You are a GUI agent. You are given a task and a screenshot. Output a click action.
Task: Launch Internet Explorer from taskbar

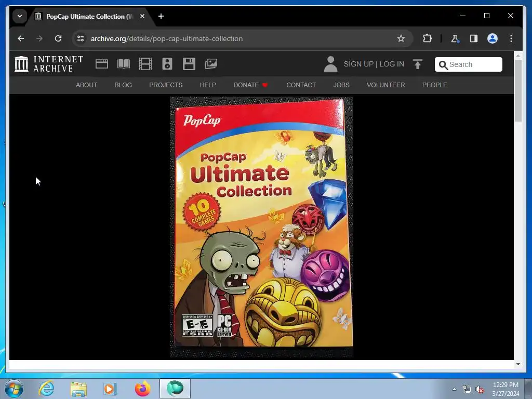tap(46, 389)
